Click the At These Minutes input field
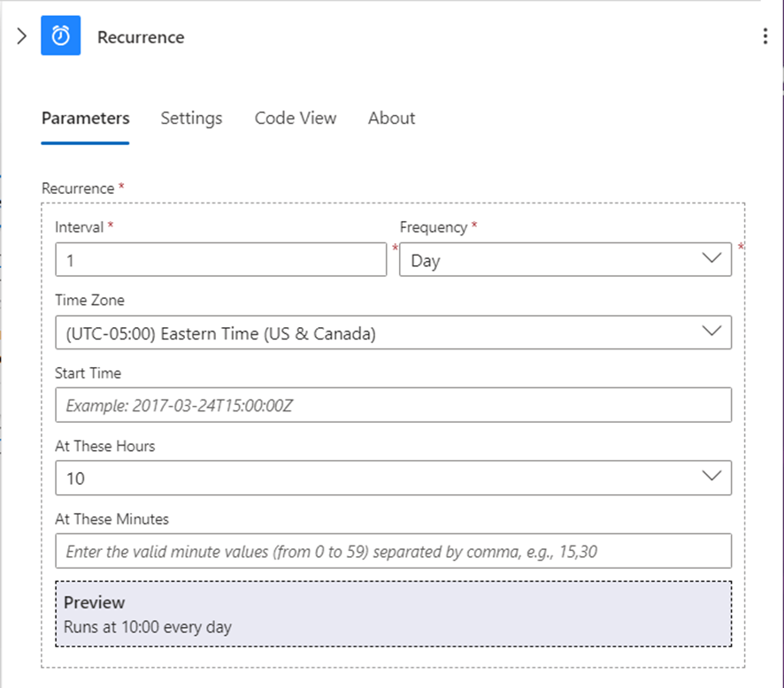The image size is (784, 688). click(x=393, y=551)
